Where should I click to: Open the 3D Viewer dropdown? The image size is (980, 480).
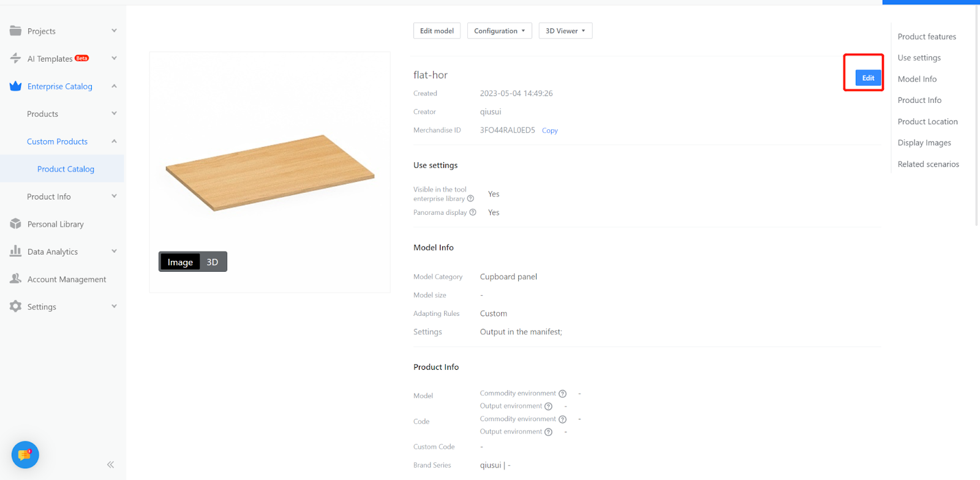pyautogui.click(x=565, y=31)
